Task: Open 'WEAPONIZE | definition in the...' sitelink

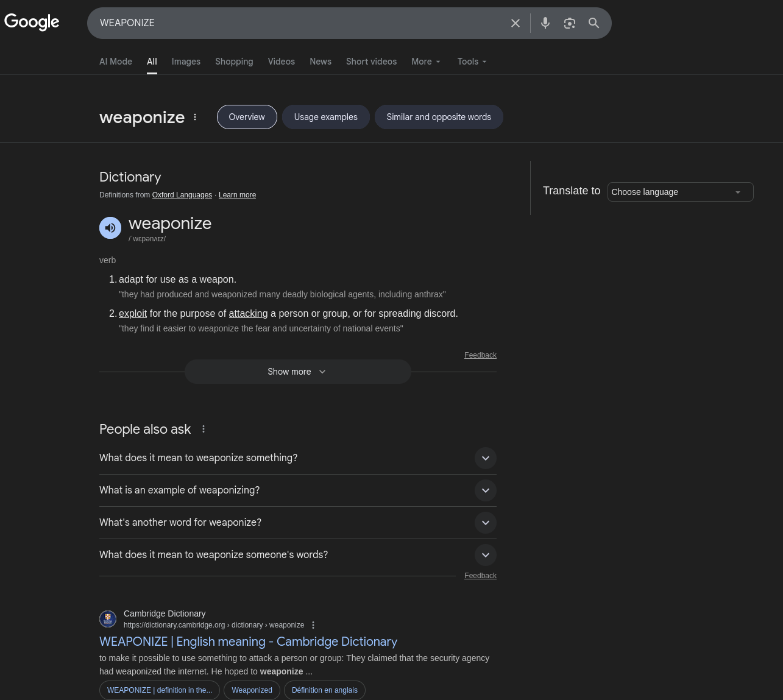Action: (x=160, y=690)
